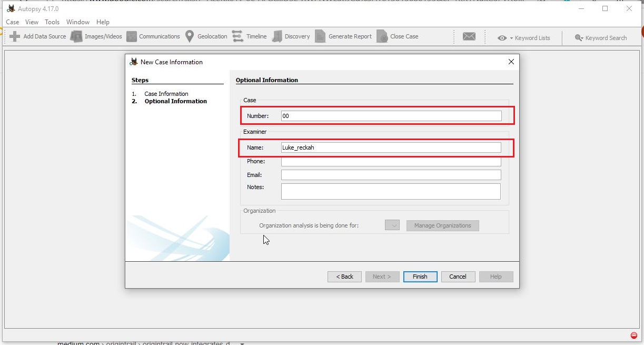Click the Back button
The image size is (644, 345).
[344, 277]
